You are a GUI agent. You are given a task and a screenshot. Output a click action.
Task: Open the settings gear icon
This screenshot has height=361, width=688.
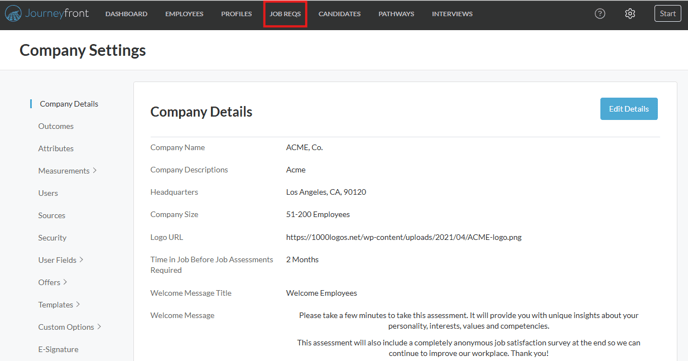pos(630,14)
